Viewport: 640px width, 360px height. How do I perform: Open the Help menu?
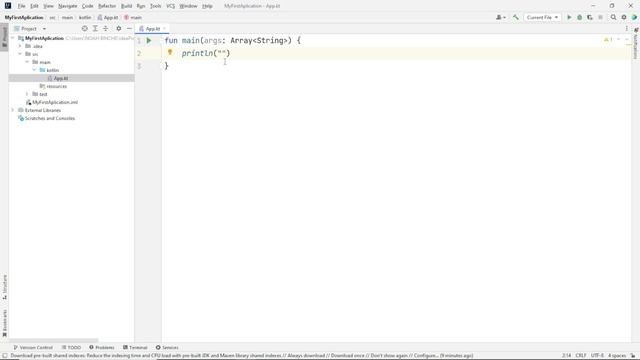pyautogui.click(x=207, y=6)
